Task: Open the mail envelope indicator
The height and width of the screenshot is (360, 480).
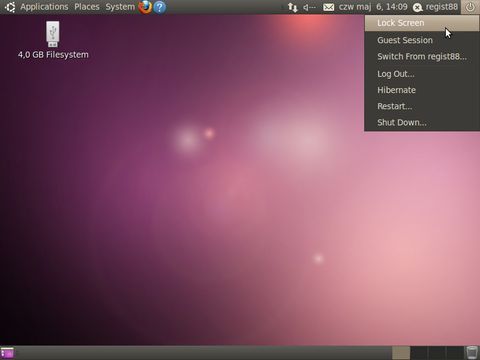Action: pos(329,7)
